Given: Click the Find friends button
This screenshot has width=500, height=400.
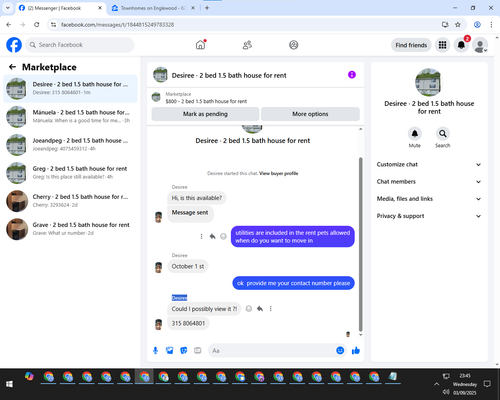Looking at the screenshot, I should 411,45.
